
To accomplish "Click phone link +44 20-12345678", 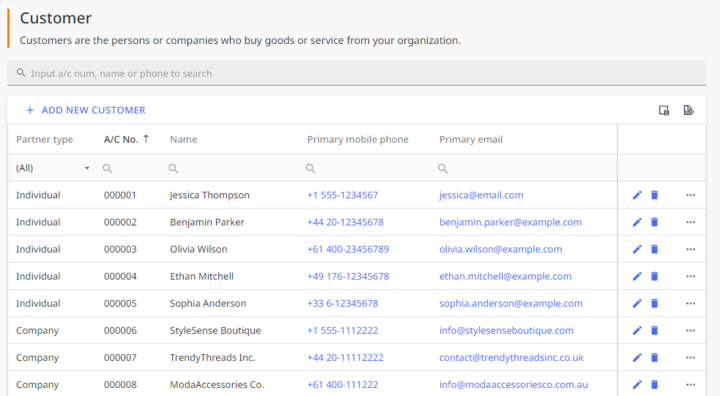I will pyautogui.click(x=345, y=222).
